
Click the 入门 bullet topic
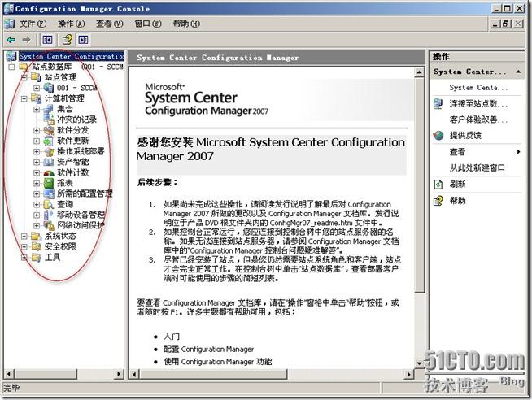click(x=172, y=337)
